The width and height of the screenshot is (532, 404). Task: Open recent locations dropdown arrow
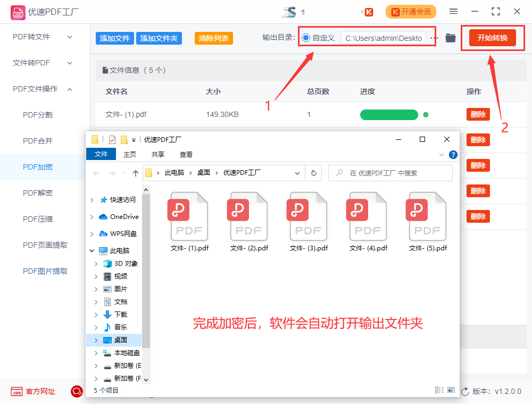124,173
